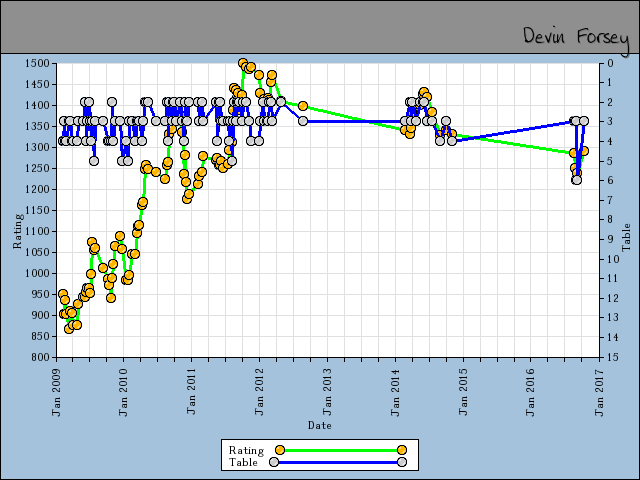Select the isolated gray table point in mid-2012
The width and height of the screenshot is (640, 480).
coord(302,121)
